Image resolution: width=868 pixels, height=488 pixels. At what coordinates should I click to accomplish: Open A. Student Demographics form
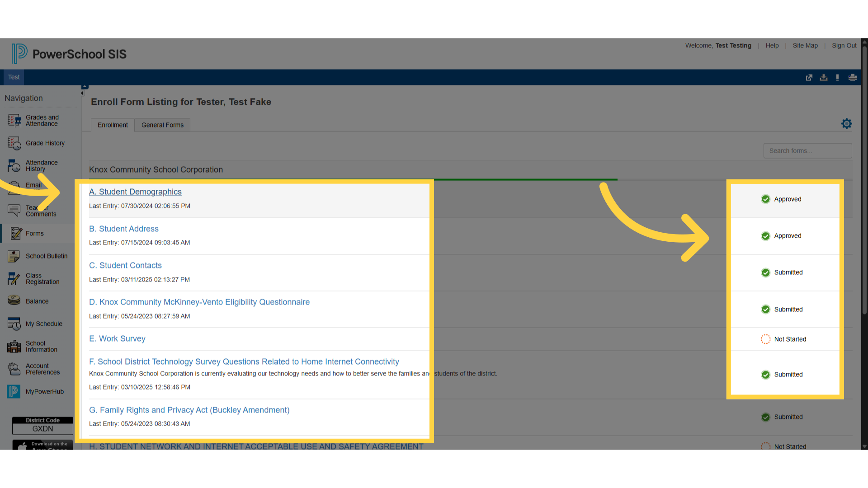[135, 192]
